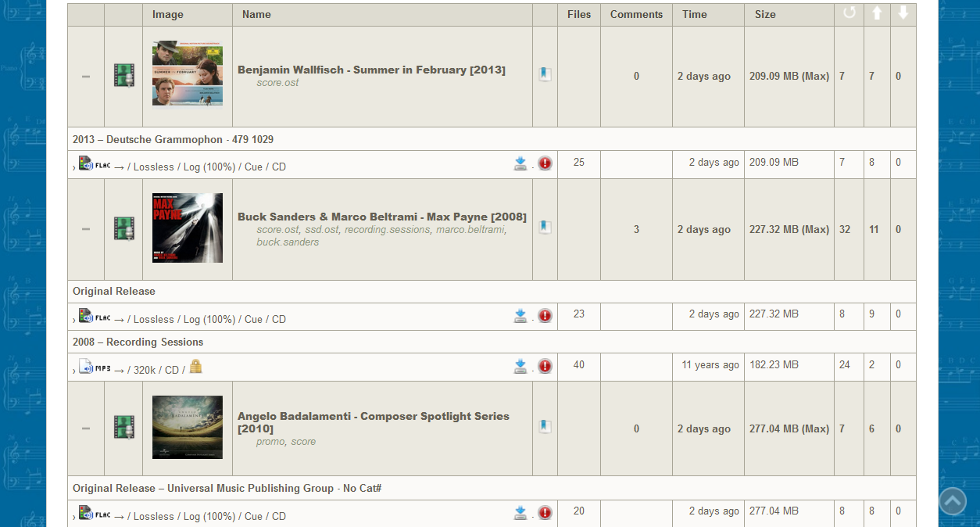
Task: Click the FLAC format icon in the 277.04 MB row
Action: click(95, 514)
